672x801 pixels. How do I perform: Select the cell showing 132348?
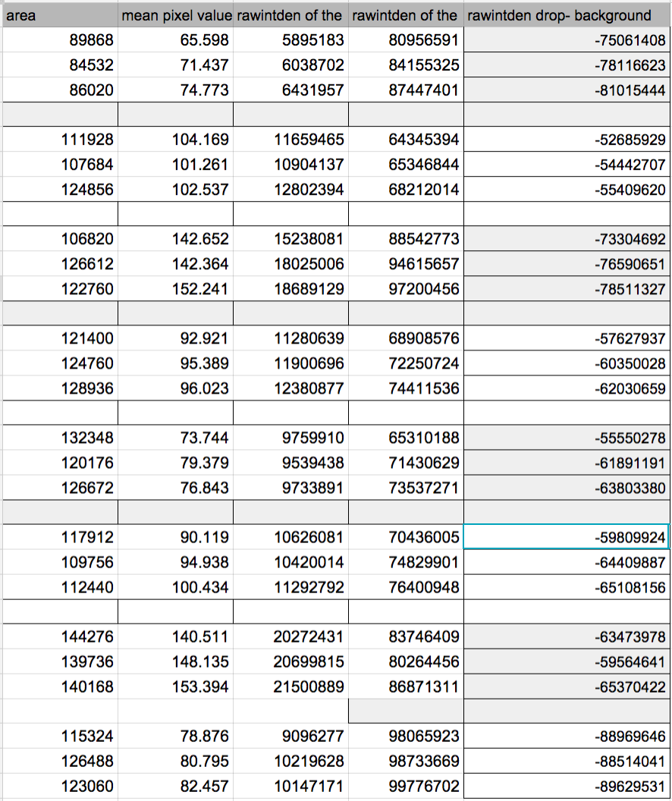[59, 438]
